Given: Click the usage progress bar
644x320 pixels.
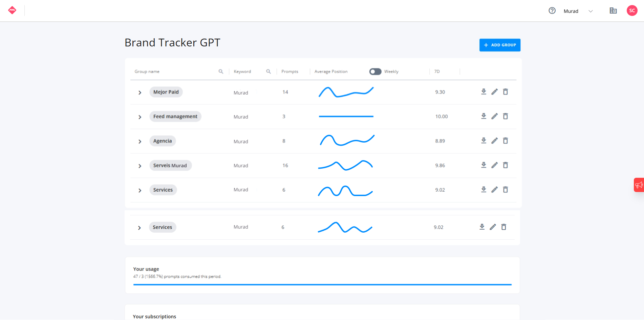Looking at the screenshot, I should 322,285.
